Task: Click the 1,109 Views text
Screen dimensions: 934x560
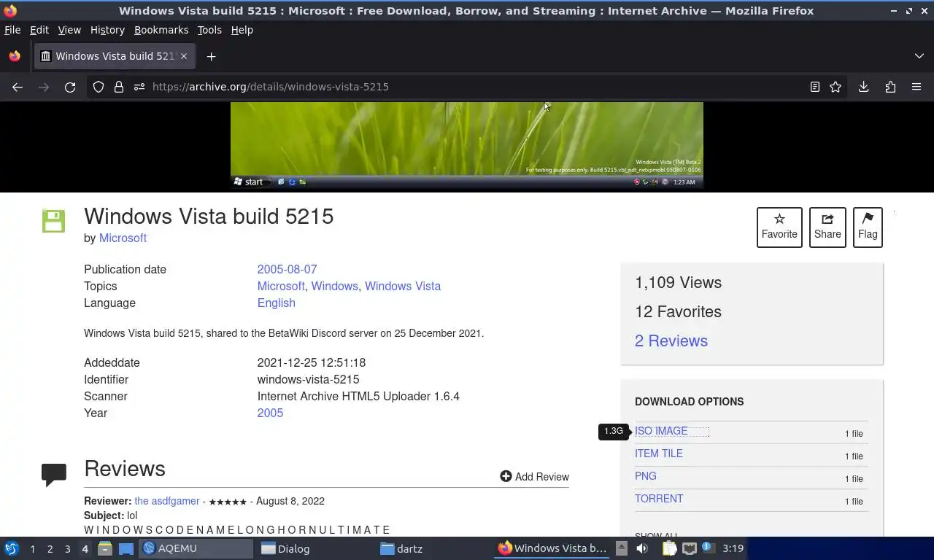Action: pyautogui.click(x=678, y=283)
